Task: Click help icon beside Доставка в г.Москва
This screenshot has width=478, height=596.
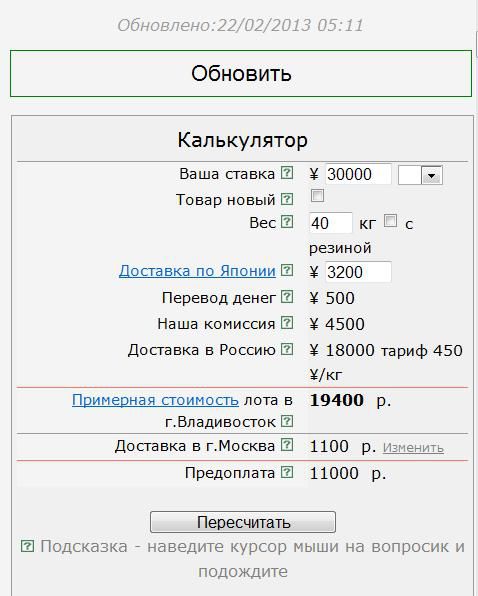Action: [287, 444]
